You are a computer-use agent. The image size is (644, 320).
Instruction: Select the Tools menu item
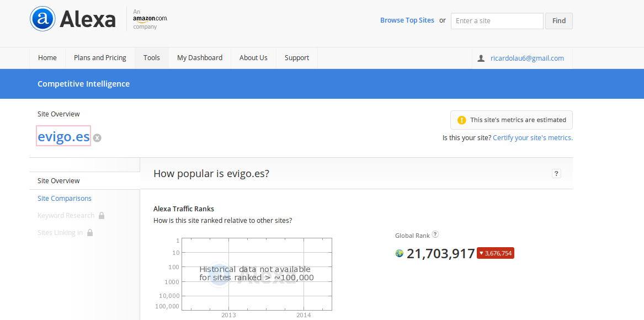(x=152, y=58)
